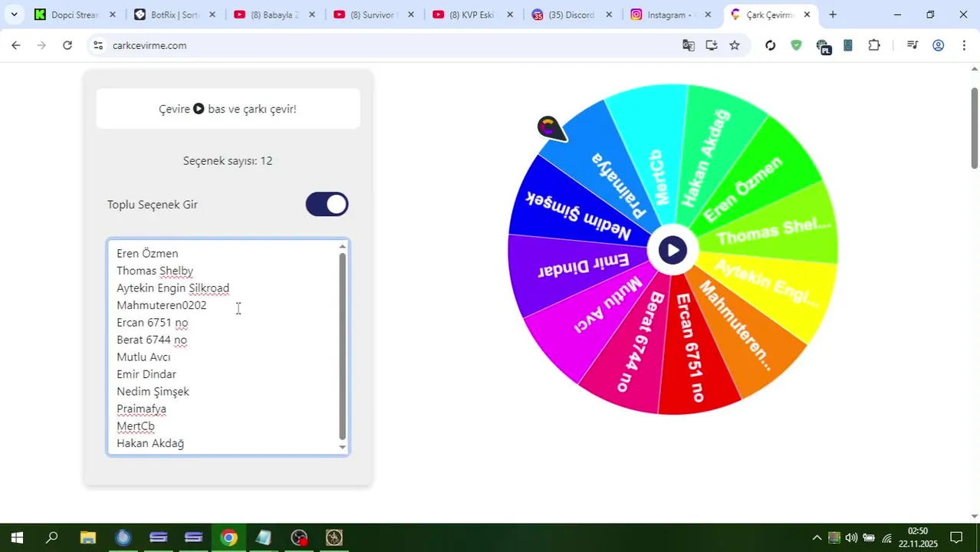Reload the current page
The image size is (980, 552).
pyautogui.click(x=67, y=45)
